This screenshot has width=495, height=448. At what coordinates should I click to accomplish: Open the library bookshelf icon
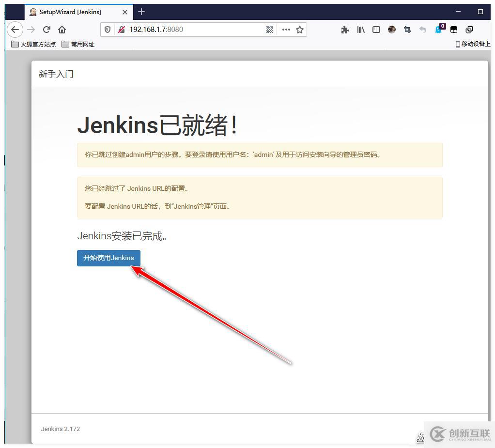pos(361,30)
